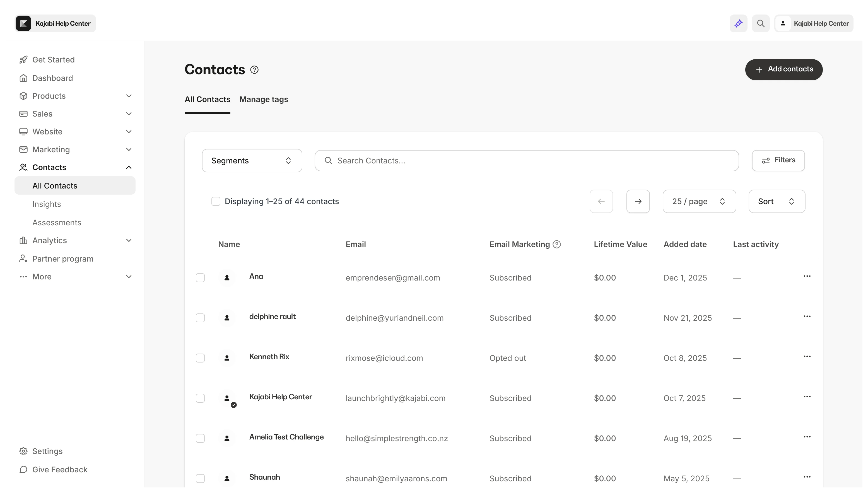Click the search magnifier in the top bar
The width and height of the screenshot is (868, 493).
[761, 23]
